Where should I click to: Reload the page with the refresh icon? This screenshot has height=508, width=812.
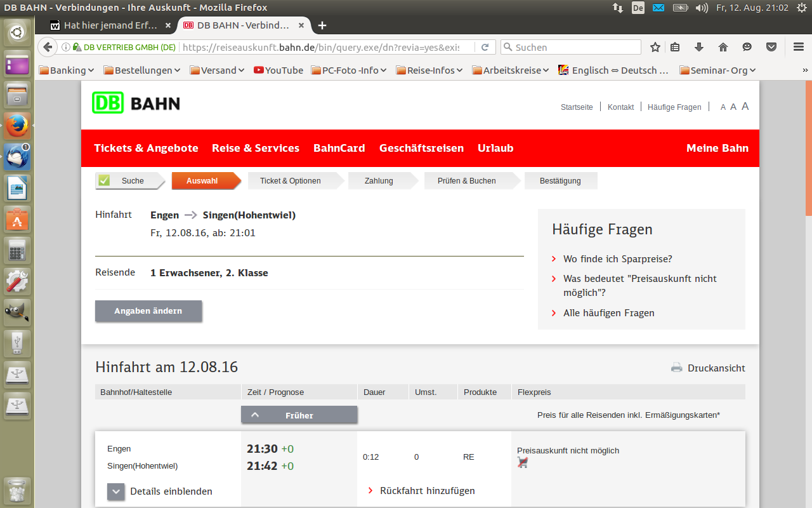click(485, 47)
